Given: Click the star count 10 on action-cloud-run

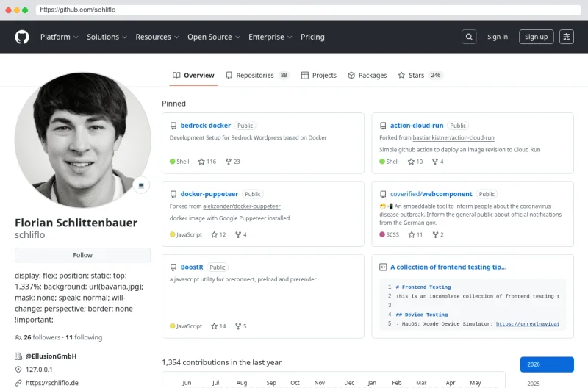Looking at the screenshot, I should click(x=415, y=162).
